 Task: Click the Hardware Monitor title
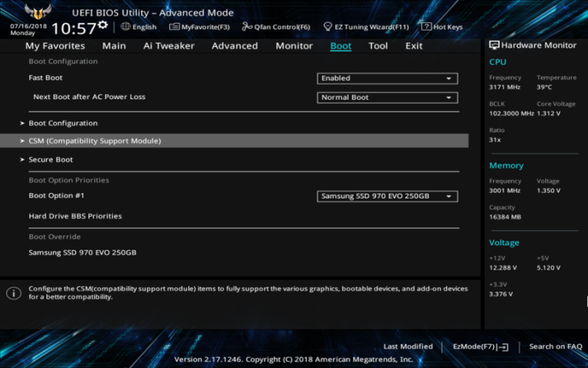point(539,46)
